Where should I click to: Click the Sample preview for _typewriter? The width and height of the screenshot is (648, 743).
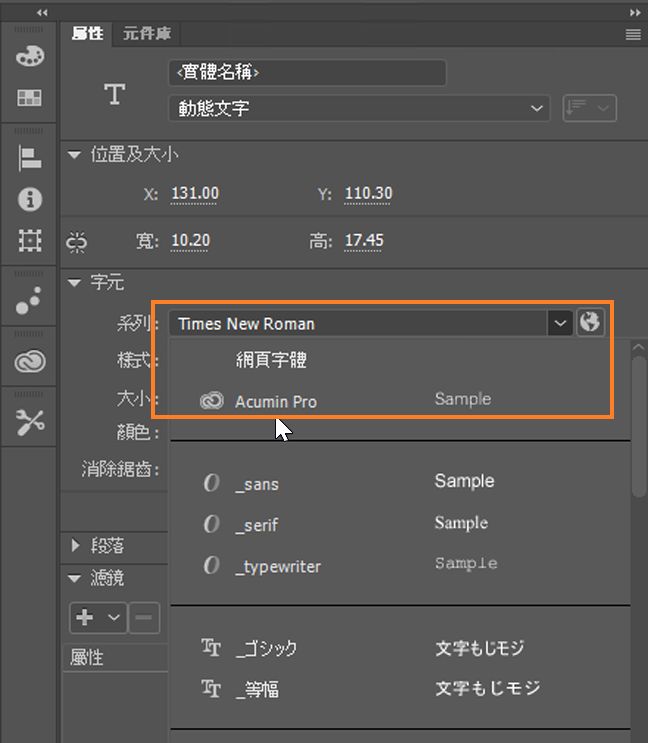[466, 563]
